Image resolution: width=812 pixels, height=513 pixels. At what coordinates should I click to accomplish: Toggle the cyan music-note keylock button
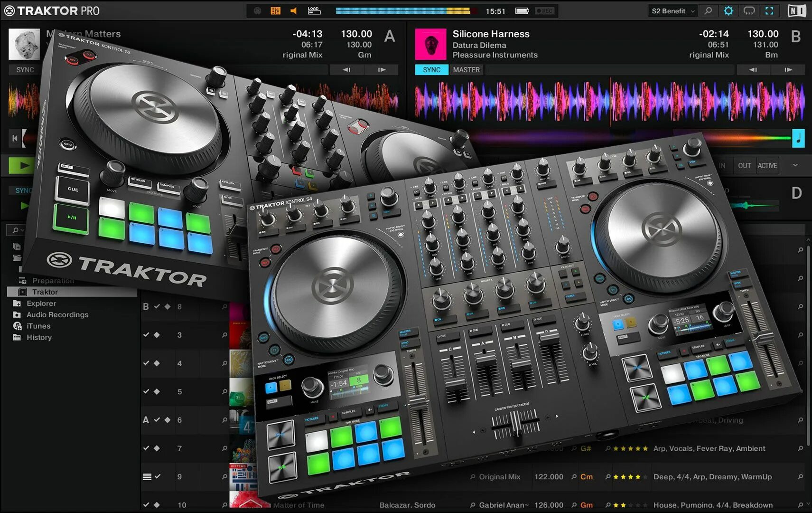coord(798,138)
